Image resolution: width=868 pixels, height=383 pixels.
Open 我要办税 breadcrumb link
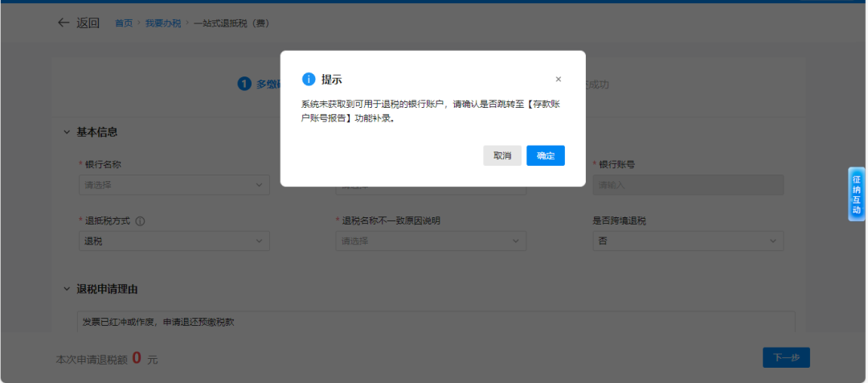[x=162, y=23]
